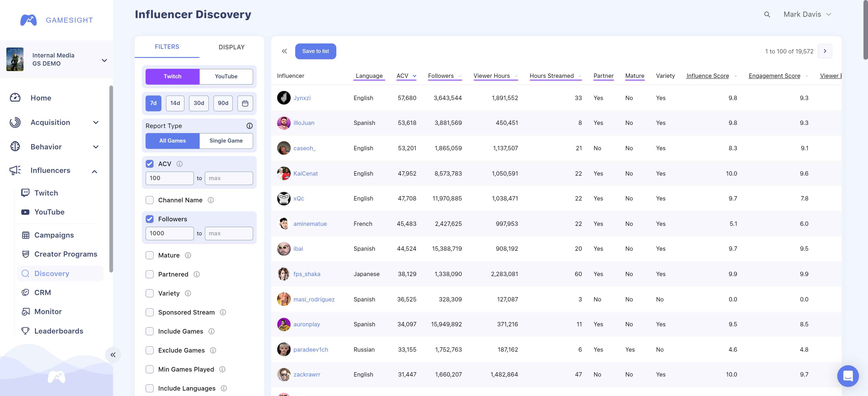This screenshot has height=396, width=868.
Task: Click Save to list button
Action: pyautogui.click(x=316, y=51)
